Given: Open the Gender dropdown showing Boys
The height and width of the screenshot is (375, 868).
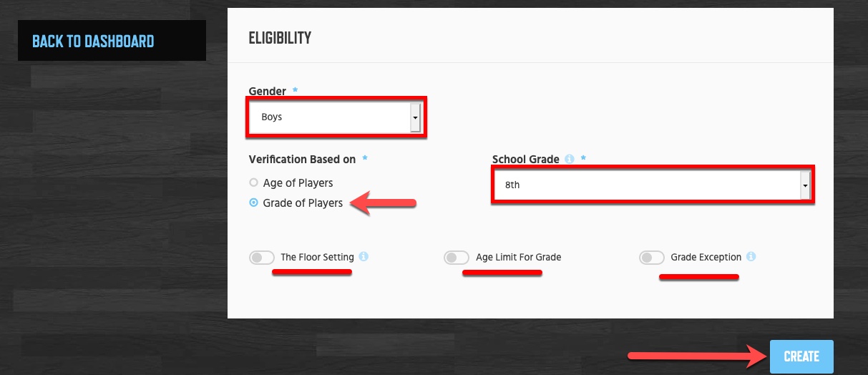Looking at the screenshot, I should coord(335,117).
